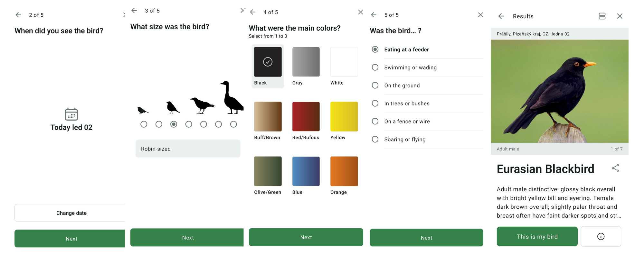Choose the On the ground radio button
This screenshot has height=254, width=644.
pos(375,86)
